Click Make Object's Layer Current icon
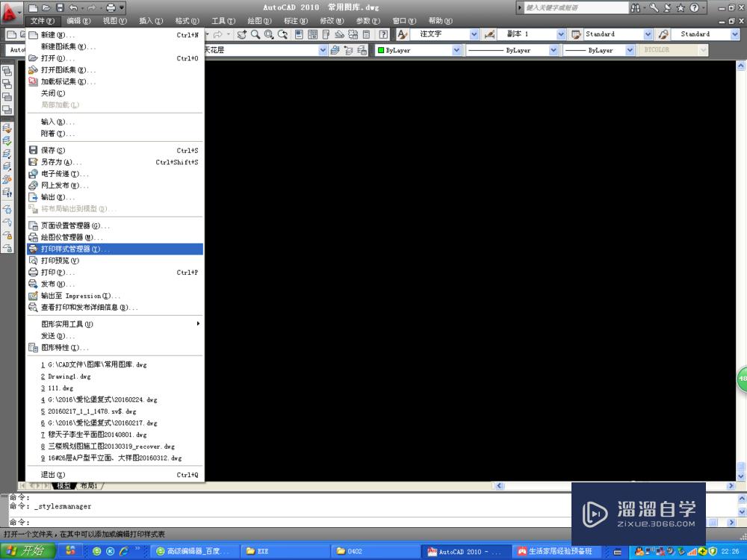The height and width of the screenshot is (560, 747). [335, 50]
